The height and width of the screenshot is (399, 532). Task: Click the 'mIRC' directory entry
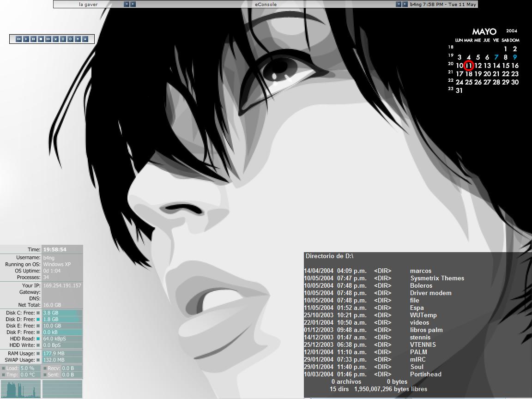pyautogui.click(x=417, y=359)
